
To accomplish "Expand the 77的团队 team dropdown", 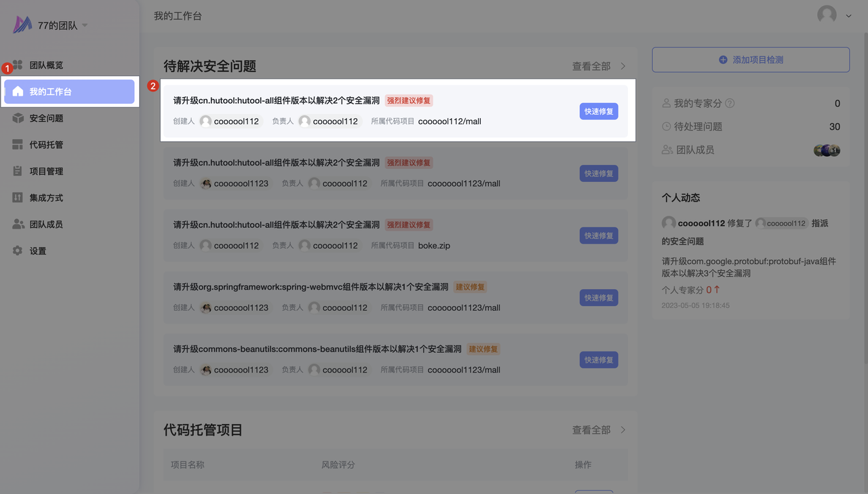I will tap(85, 26).
